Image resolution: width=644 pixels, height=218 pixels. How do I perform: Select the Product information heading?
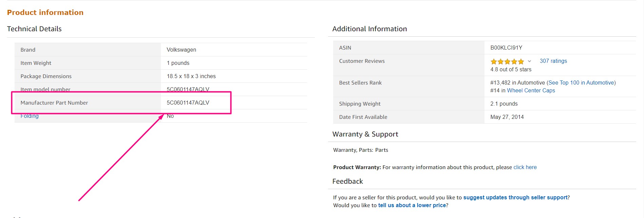pos(45,13)
